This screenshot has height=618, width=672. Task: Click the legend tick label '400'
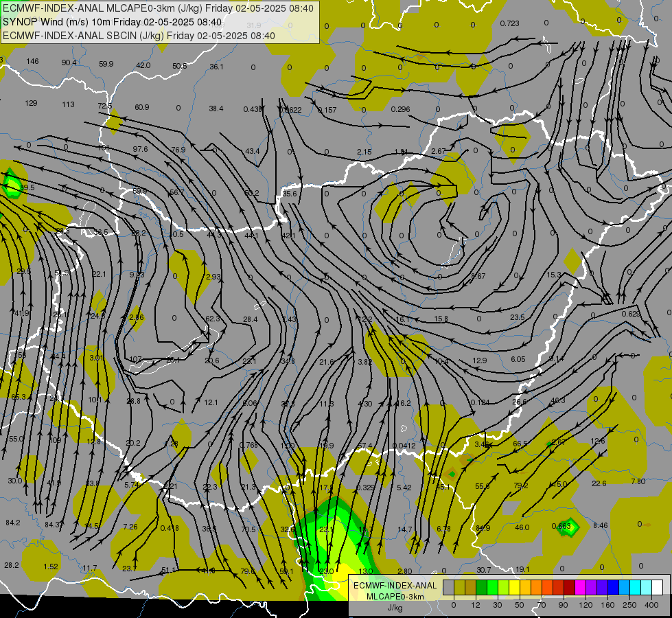click(x=651, y=605)
